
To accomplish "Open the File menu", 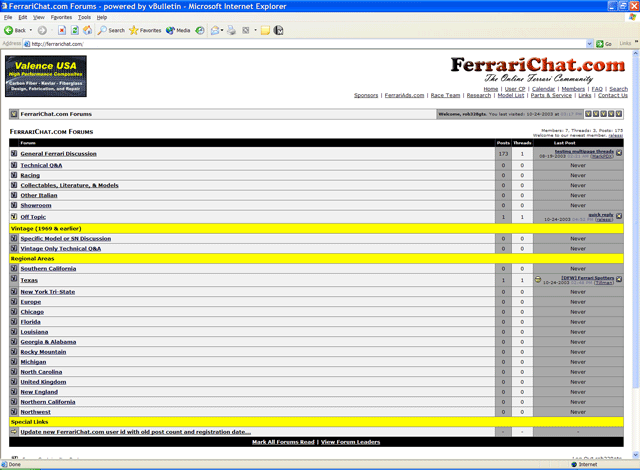I will 8,17.
